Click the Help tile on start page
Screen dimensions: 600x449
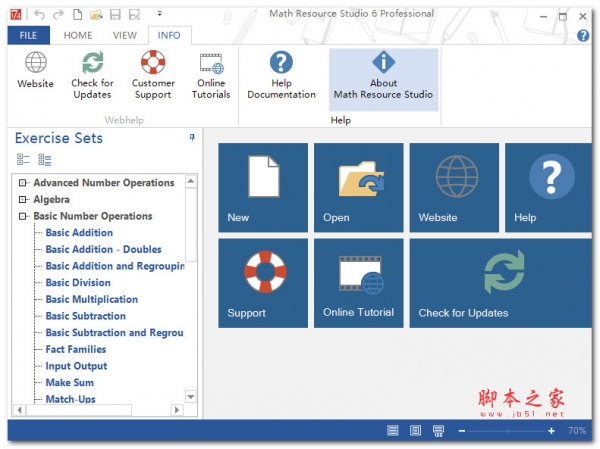(x=548, y=188)
